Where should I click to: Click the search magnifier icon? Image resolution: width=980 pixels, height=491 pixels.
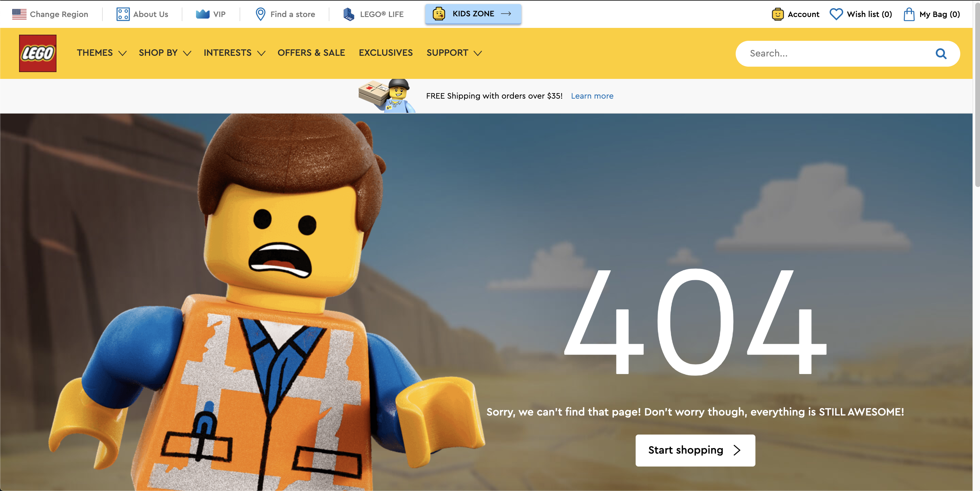coord(941,54)
